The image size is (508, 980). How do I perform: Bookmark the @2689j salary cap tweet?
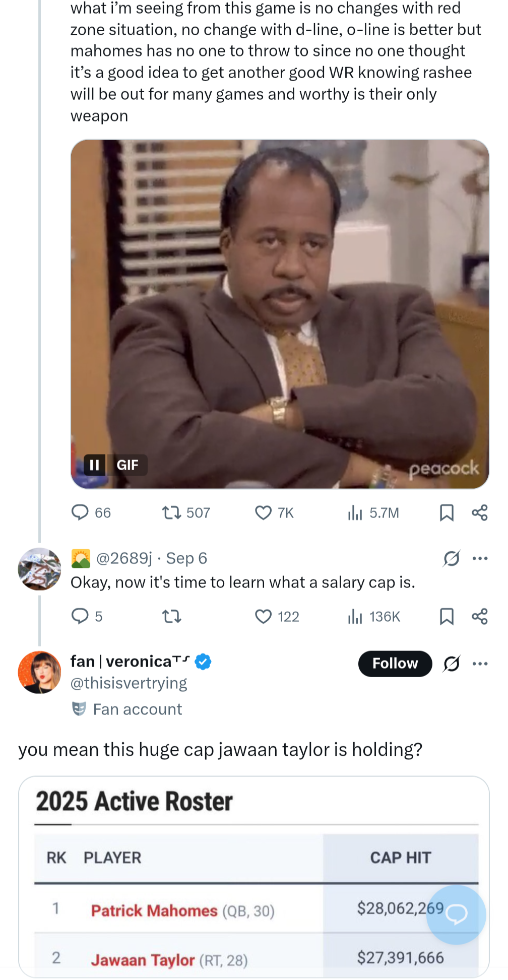(447, 616)
